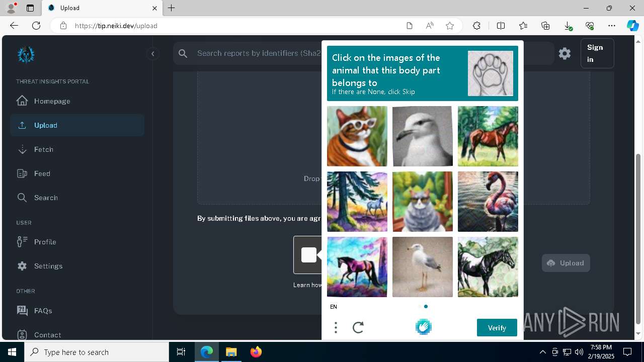Image resolution: width=644 pixels, height=362 pixels.
Task: Click the Read aloud icon
Action: click(x=430, y=26)
